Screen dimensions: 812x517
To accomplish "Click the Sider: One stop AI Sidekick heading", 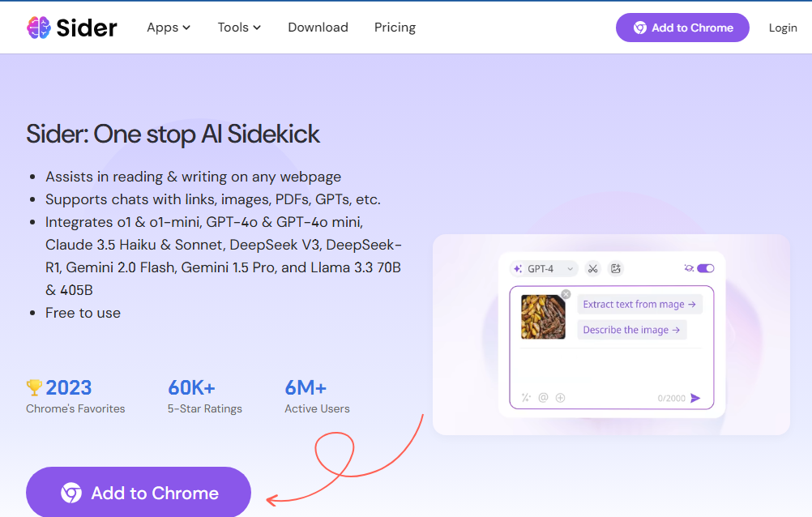I will point(173,135).
